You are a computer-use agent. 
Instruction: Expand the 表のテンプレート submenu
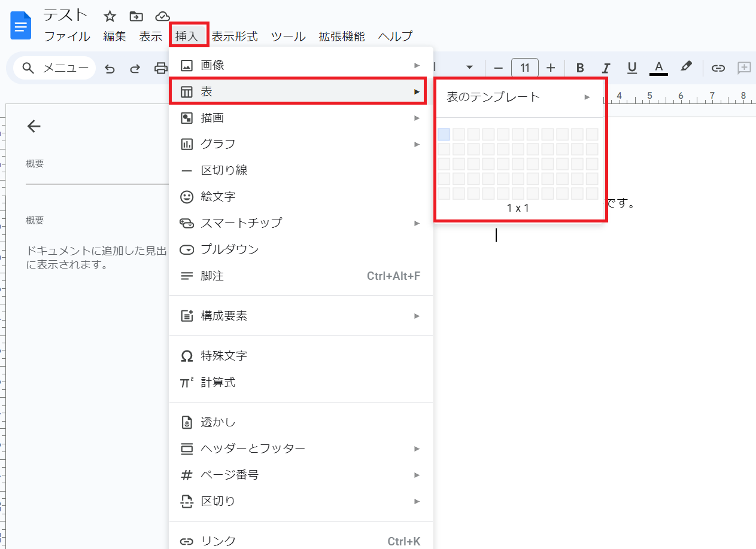(x=518, y=97)
